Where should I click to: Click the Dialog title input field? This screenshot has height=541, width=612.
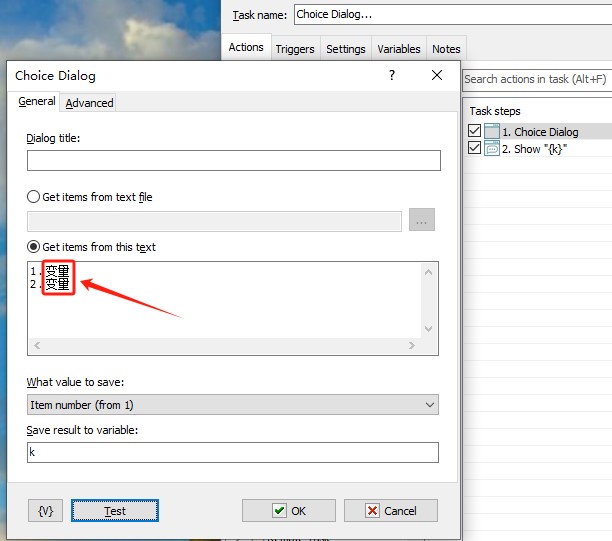[233, 161]
